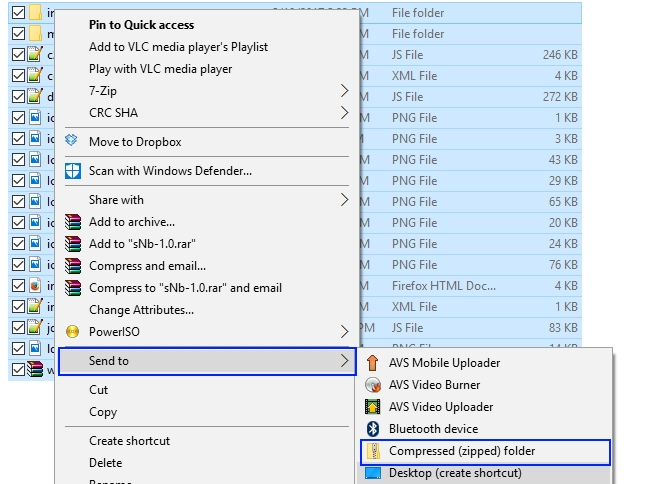Click the XML file icon in the 4 KB XML row
651x484 pixels.
35,76
